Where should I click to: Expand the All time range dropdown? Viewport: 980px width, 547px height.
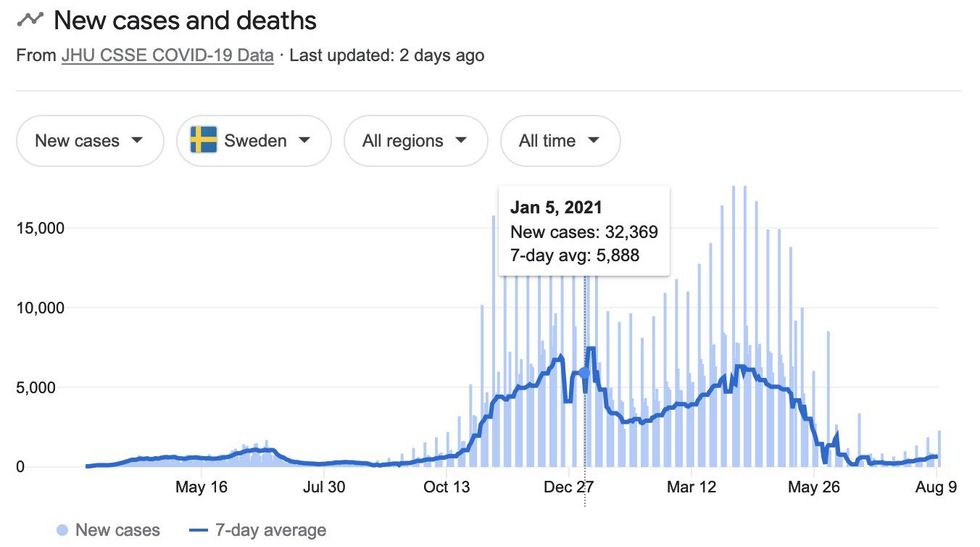click(560, 141)
